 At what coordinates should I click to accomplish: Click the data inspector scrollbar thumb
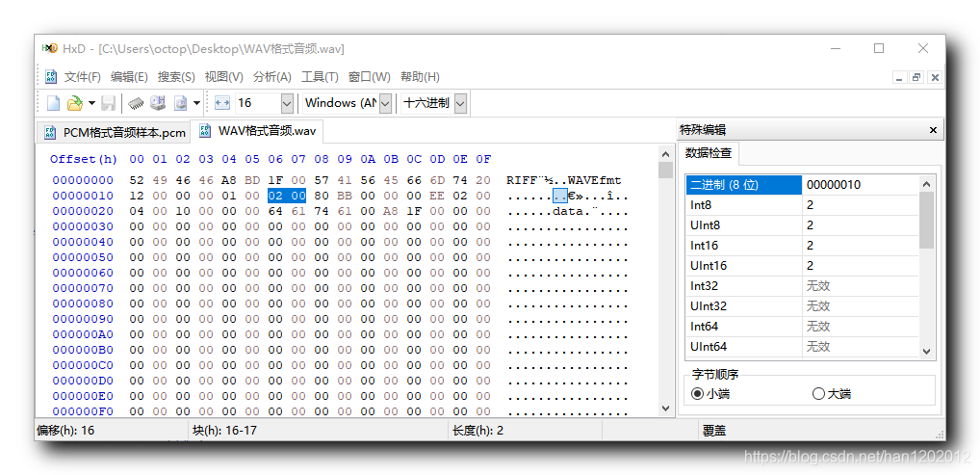coord(926,220)
